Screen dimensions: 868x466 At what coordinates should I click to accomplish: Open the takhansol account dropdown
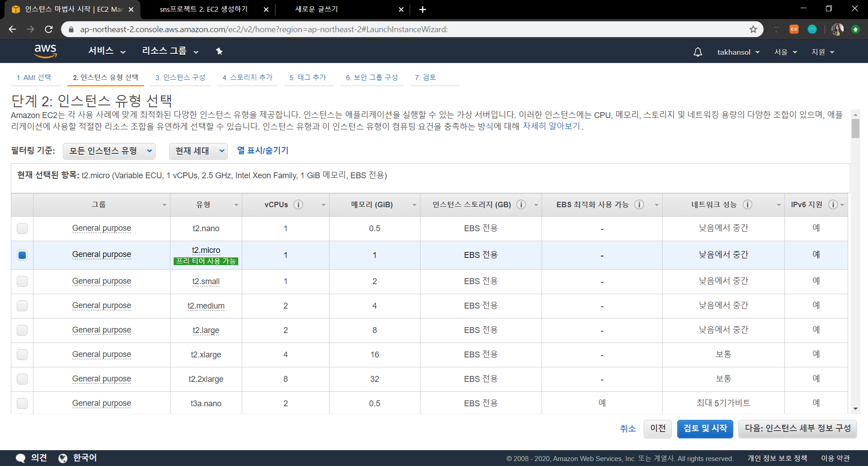coord(738,52)
